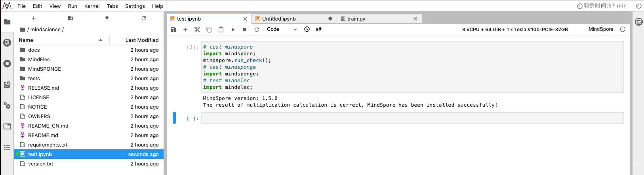Select the NOTICE file
Image resolution: width=644 pixels, height=175 pixels.
[89, 107]
